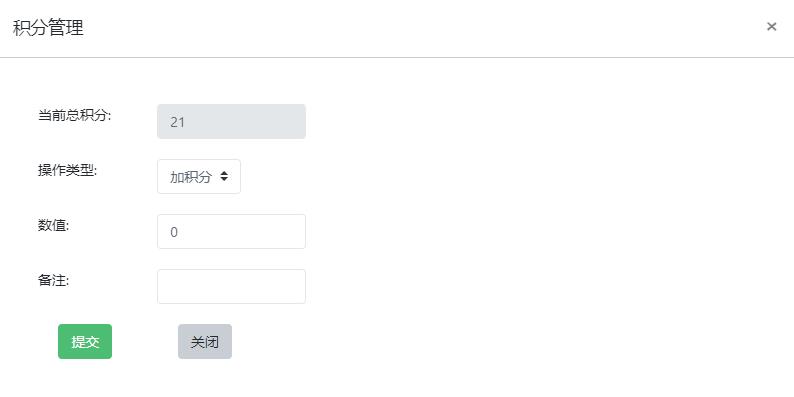Click the read-only 当前总积分 field showing 21

click(x=231, y=122)
